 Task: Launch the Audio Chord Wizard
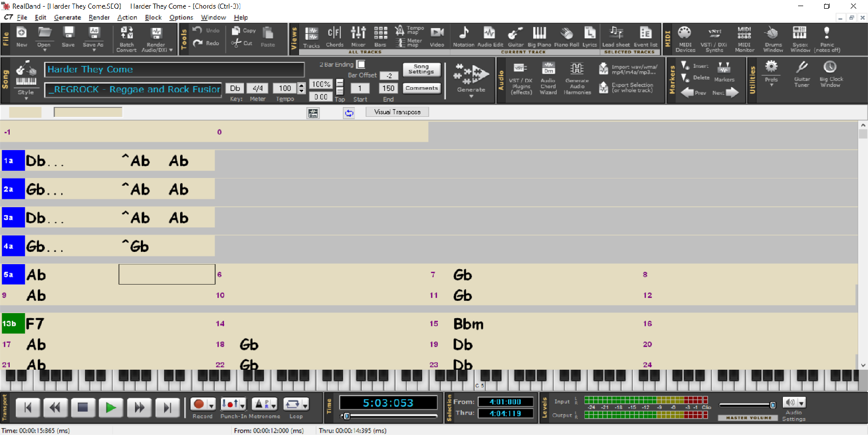(548, 79)
